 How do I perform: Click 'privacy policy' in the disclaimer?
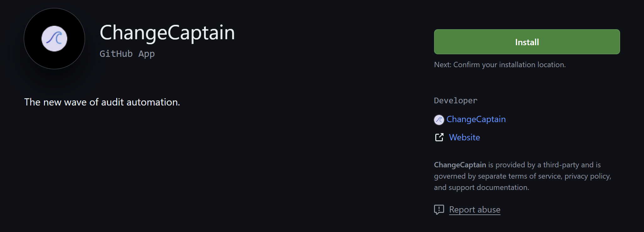click(x=587, y=176)
